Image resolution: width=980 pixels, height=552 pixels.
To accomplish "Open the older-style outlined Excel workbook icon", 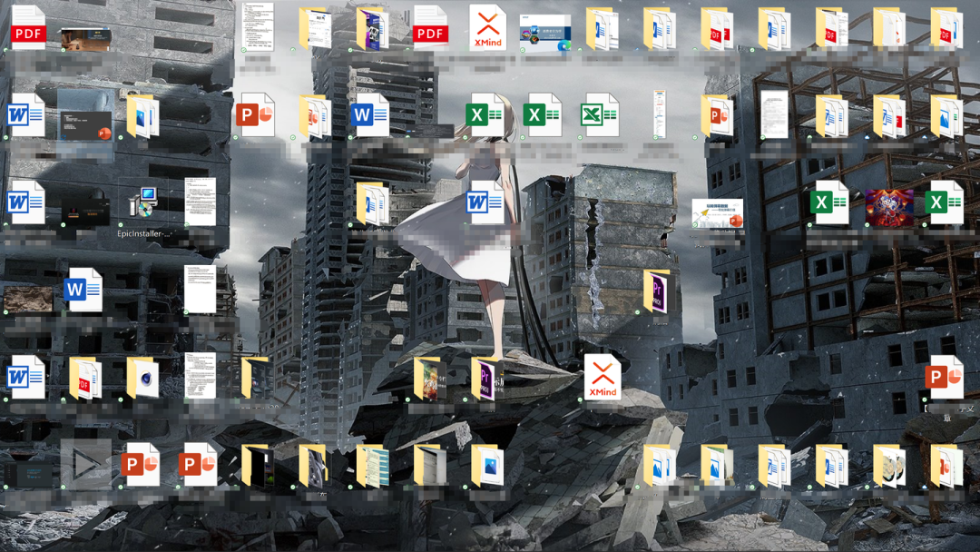I will (x=600, y=115).
